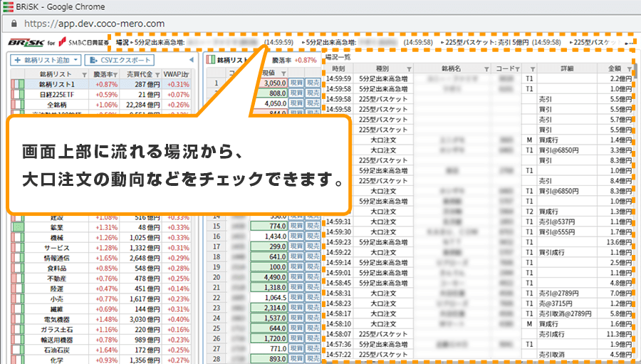Screen dimensions: 641x364
Task: Click the color bar swatch beside 鉱業
Action: pyautogui.click(x=18, y=227)
